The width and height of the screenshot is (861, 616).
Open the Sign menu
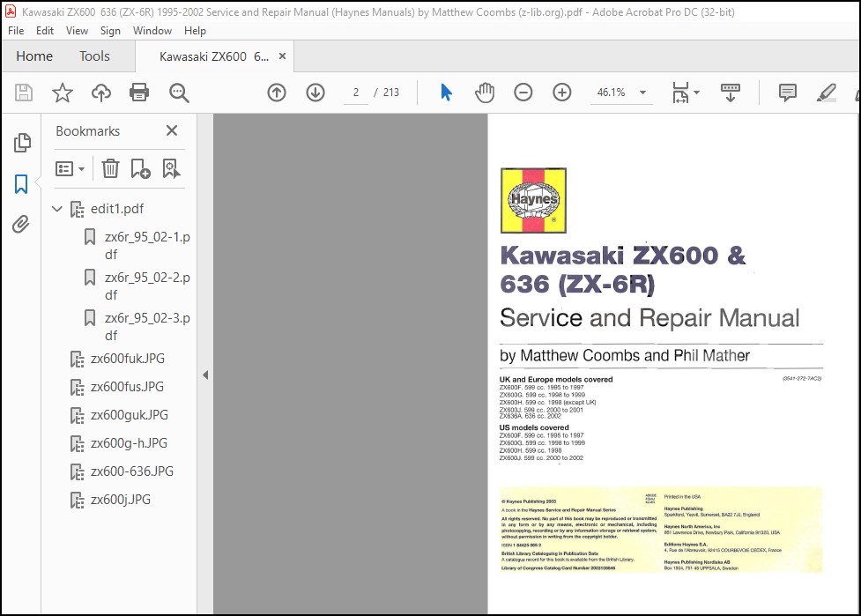coord(110,31)
